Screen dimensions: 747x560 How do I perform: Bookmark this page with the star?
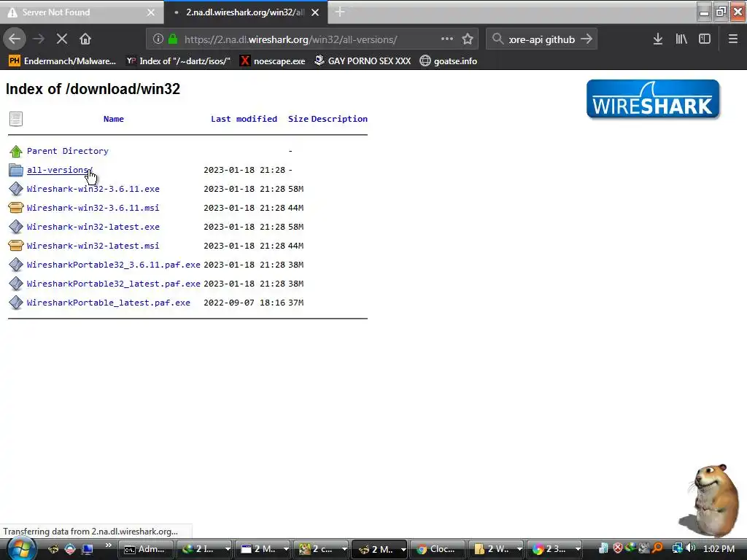(468, 39)
